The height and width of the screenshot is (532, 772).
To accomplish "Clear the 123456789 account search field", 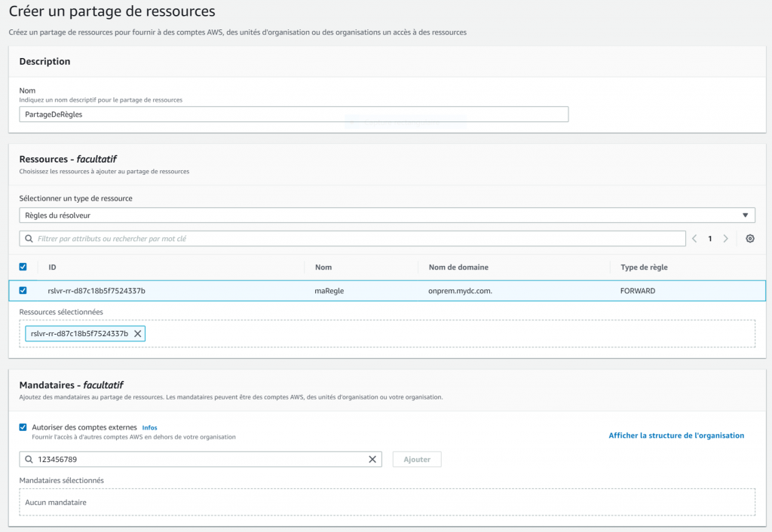I will pos(372,459).
